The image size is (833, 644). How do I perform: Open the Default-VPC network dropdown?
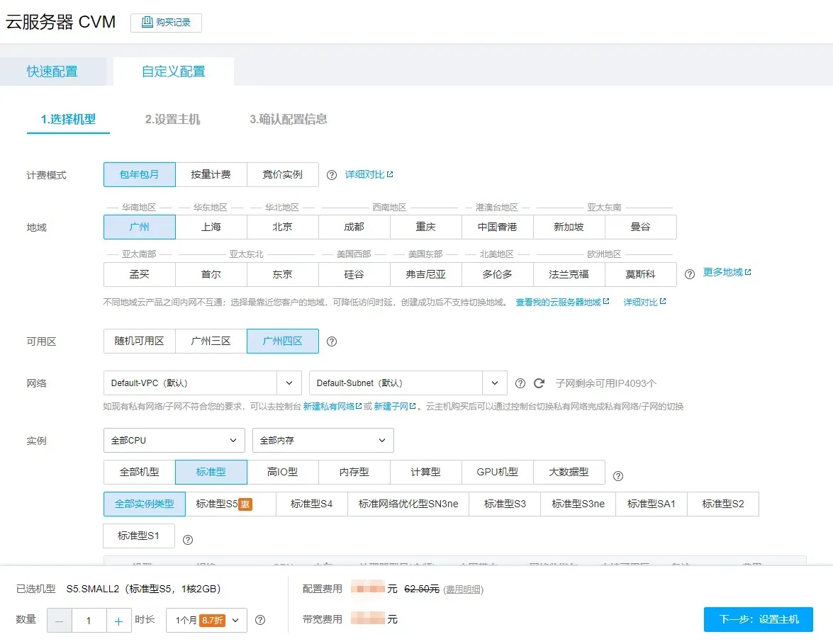(x=203, y=383)
